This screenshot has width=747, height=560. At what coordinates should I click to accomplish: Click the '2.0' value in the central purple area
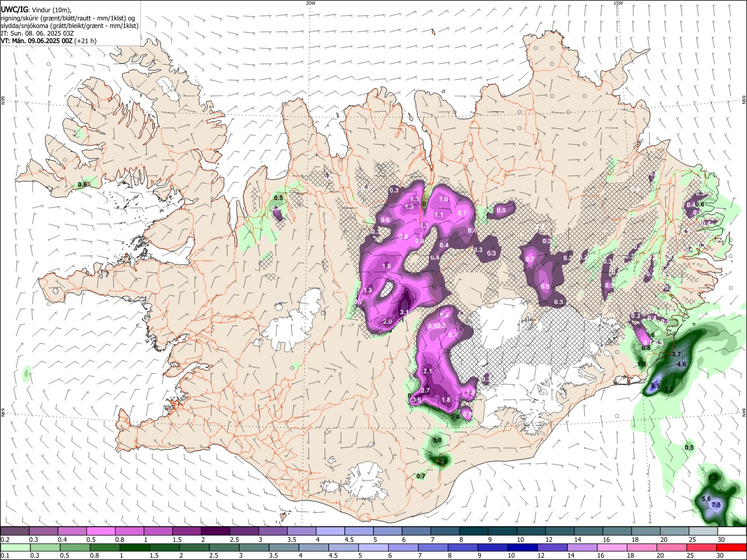click(388, 322)
